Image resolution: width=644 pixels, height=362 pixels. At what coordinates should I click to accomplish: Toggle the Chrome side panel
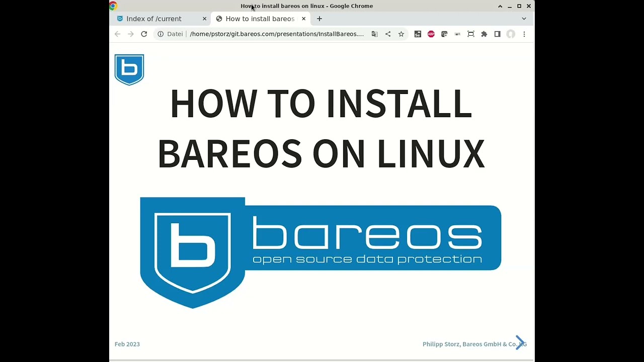tap(498, 34)
